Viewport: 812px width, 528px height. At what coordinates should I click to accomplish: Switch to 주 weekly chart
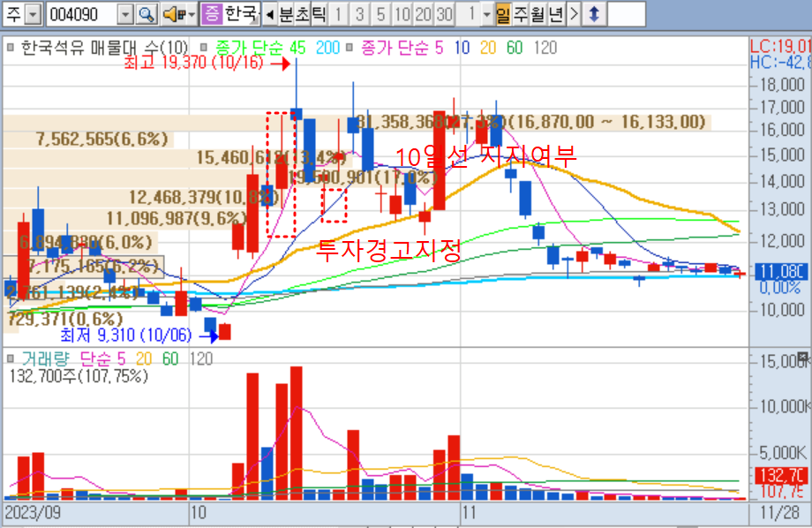[521, 14]
